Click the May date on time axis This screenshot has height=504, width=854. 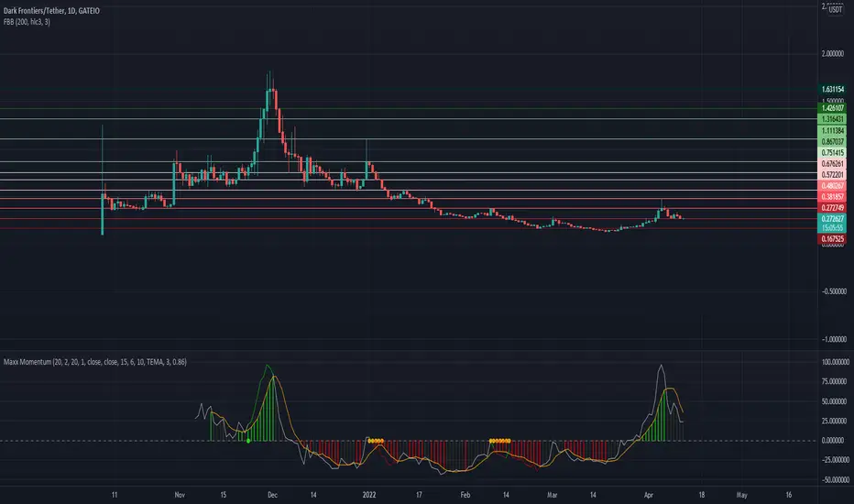click(742, 495)
